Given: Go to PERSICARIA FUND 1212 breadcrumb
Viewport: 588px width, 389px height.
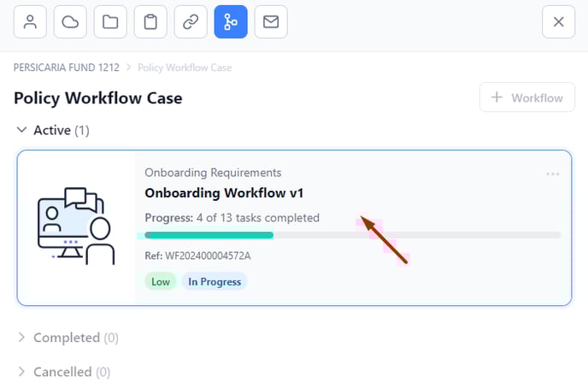Looking at the screenshot, I should click(x=67, y=68).
